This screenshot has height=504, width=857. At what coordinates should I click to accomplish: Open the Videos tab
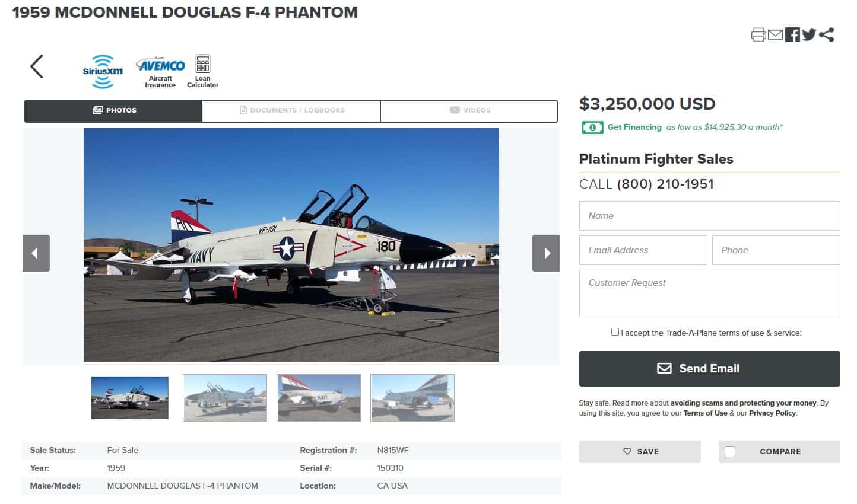pos(468,110)
